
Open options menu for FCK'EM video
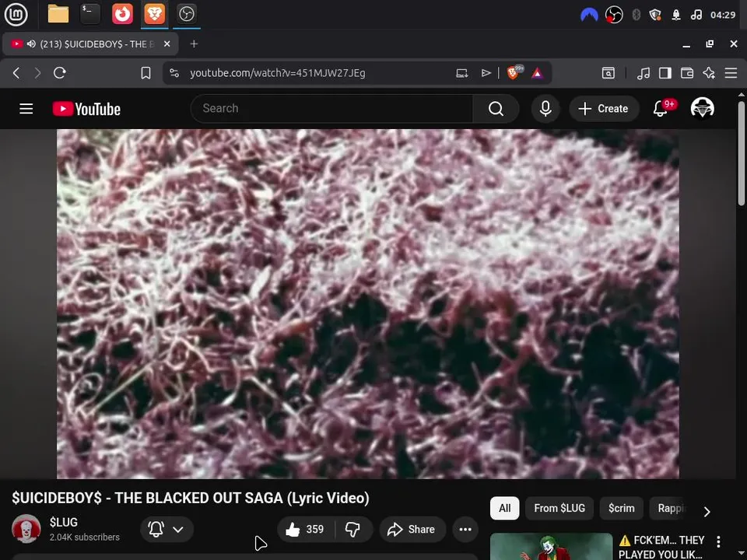pyautogui.click(x=718, y=541)
